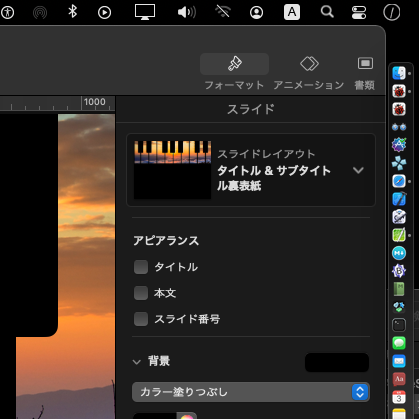Enable the 本文 checkbox
This screenshot has height=419, width=419.
141,293
